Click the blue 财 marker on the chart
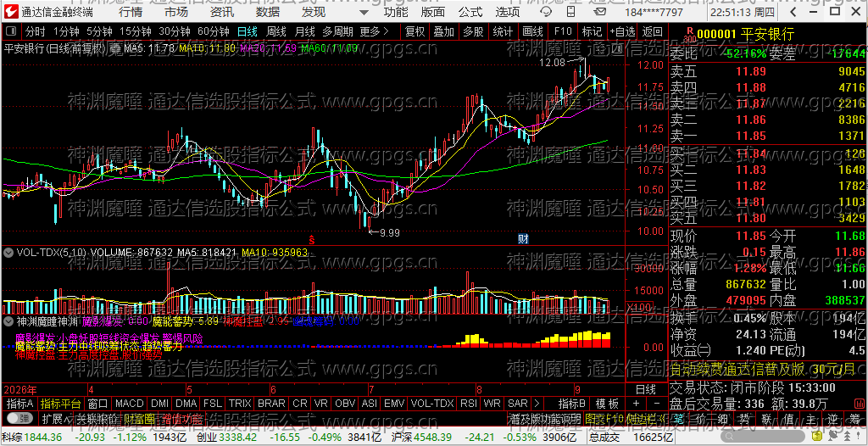Screen dimensions: 868x446 point(522,239)
